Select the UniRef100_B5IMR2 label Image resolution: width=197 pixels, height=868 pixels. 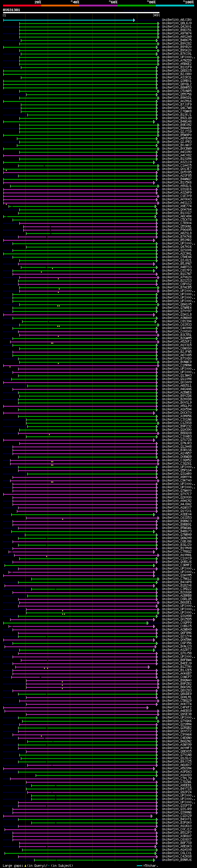pyautogui.click(x=176, y=240)
